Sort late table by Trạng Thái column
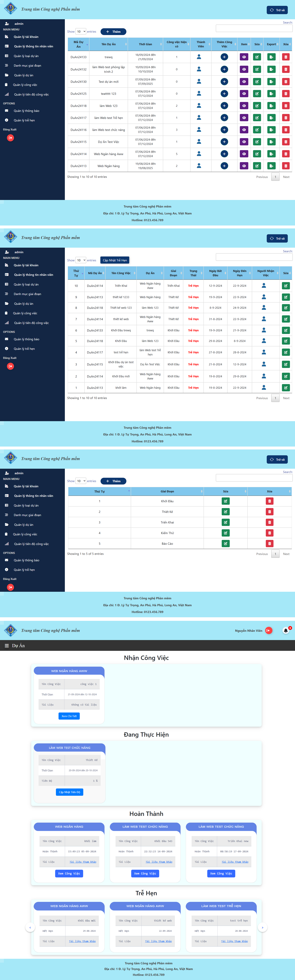Screen dimensions: 295x980 tap(193, 273)
